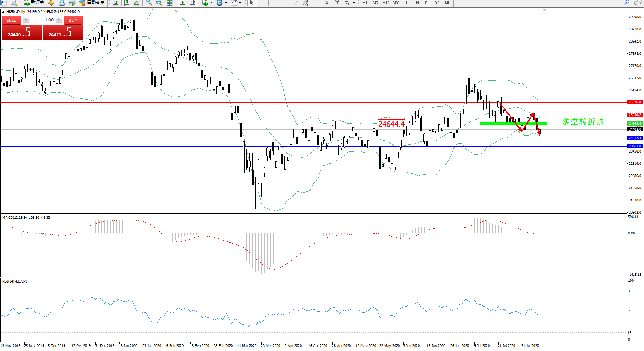
Task: Open the search magnifier at top right
Action: tap(627, 3)
